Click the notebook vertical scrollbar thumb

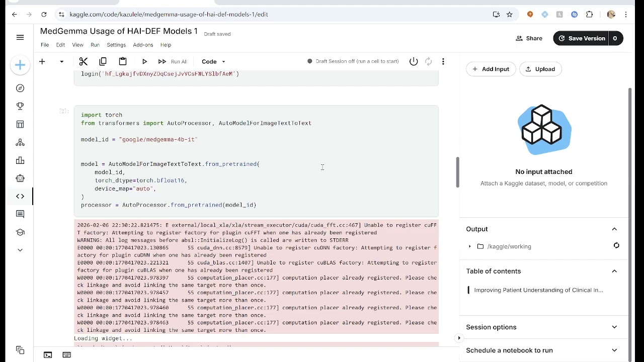457,172
